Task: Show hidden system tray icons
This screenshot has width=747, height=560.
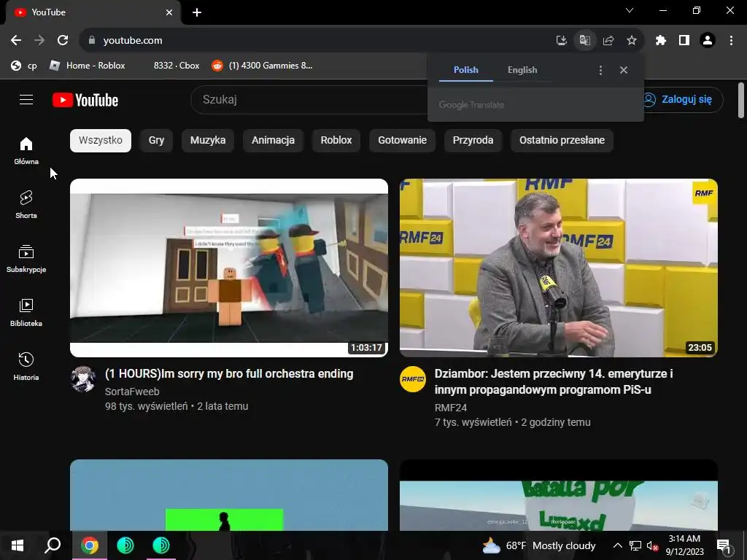Action: click(x=617, y=545)
